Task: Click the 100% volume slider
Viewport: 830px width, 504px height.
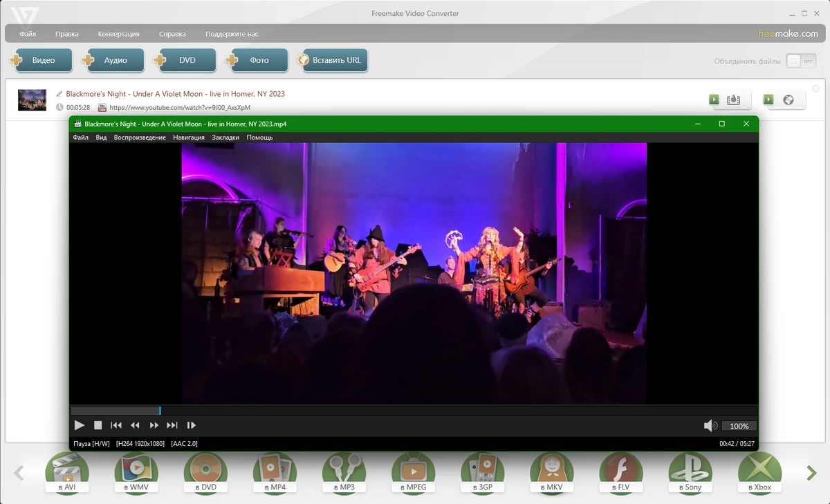Action: click(x=739, y=426)
